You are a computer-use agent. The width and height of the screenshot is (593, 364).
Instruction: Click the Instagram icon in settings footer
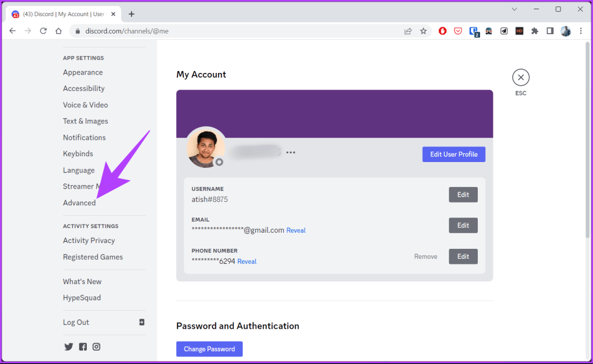tap(96, 346)
